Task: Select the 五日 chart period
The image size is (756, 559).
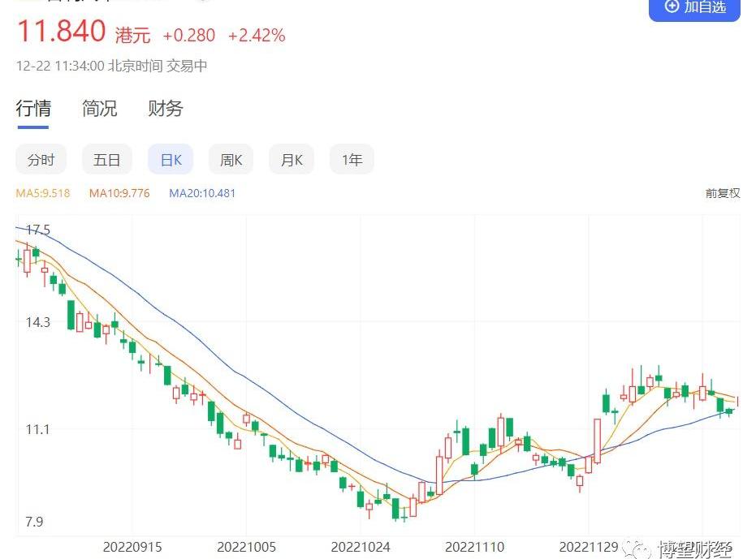Action: point(106,160)
